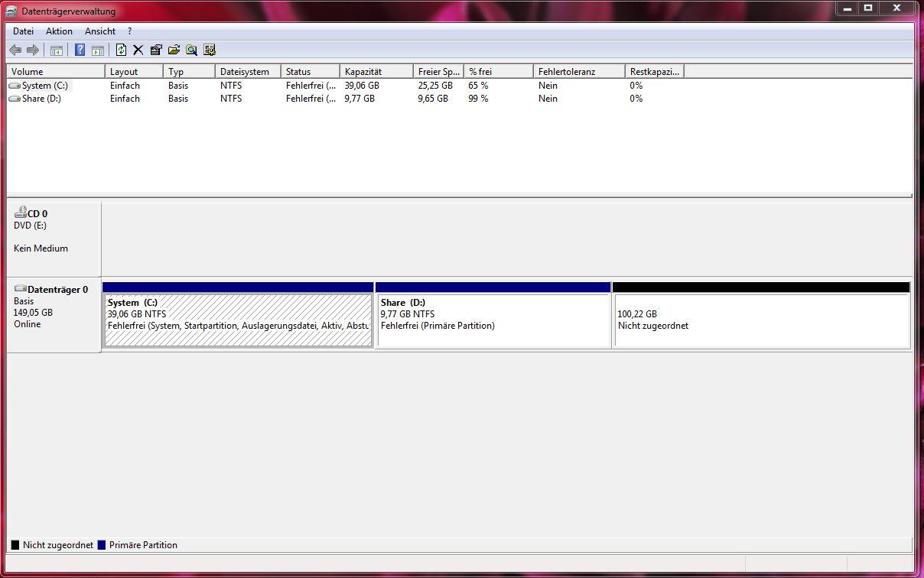Sort by the Fehlertoleranz column header

[x=579, y=71]
